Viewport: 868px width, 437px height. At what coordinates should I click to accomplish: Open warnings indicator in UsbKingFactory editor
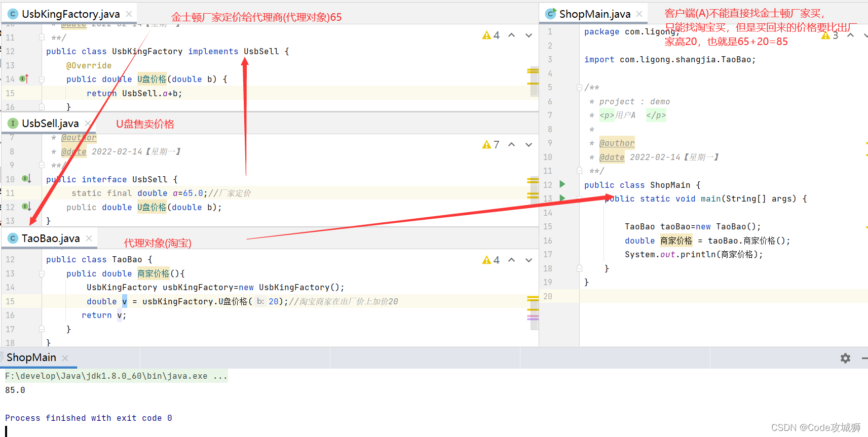point(490,35)
